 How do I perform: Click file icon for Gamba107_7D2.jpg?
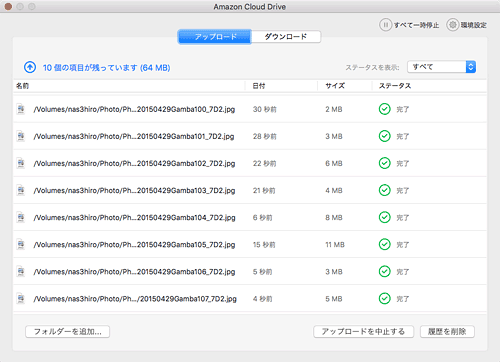click(x=21, y=299)
